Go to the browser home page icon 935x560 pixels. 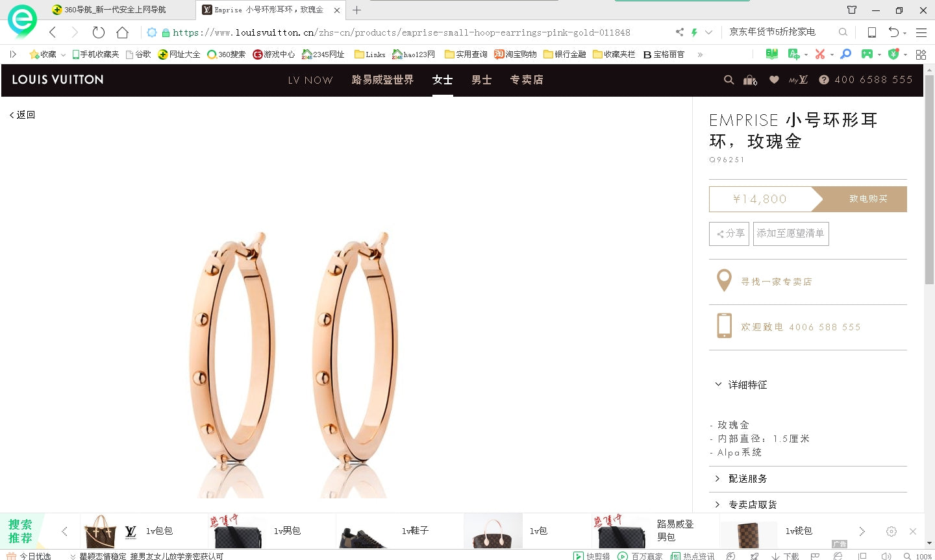(x=122, y=32)
